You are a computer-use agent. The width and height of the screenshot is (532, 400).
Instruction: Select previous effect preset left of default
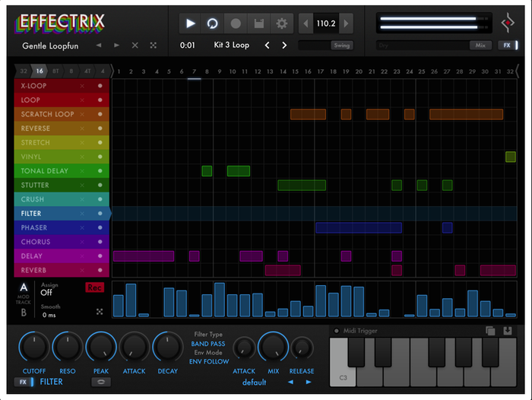tap(291, 382)
